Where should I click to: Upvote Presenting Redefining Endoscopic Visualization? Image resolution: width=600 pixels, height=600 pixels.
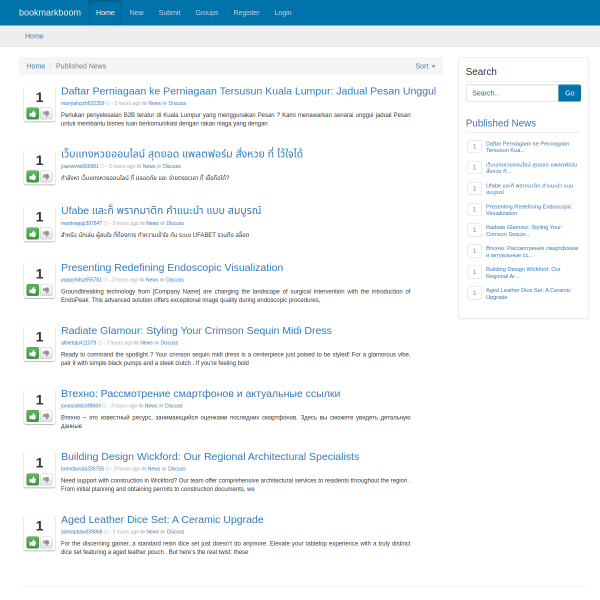[33, 290]
